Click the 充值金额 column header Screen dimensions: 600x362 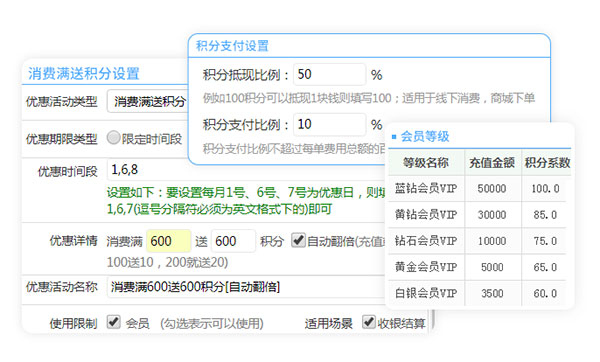click(x=492, y=163)
